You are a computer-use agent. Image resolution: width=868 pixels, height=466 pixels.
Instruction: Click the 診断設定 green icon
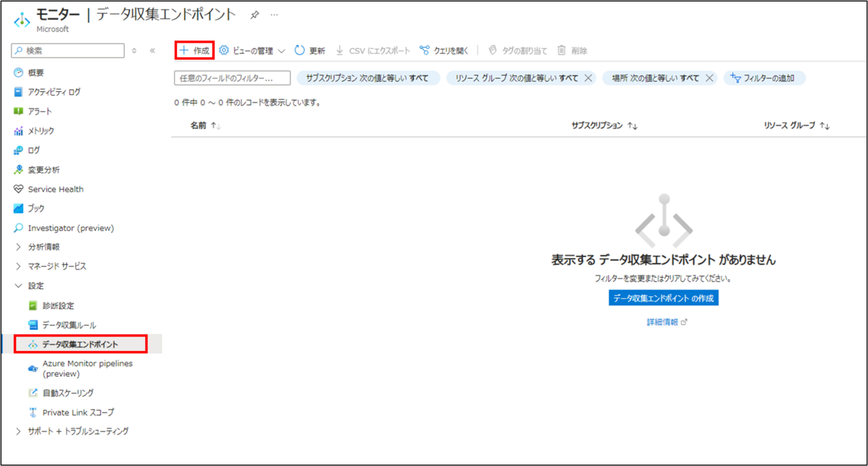point(33,305)
